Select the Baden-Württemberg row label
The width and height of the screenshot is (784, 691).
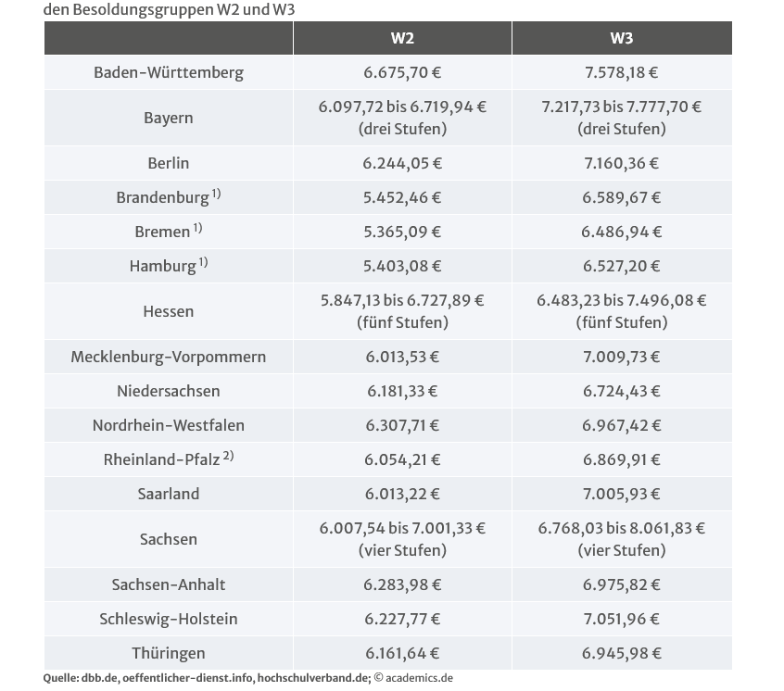(x=169, y=73)
